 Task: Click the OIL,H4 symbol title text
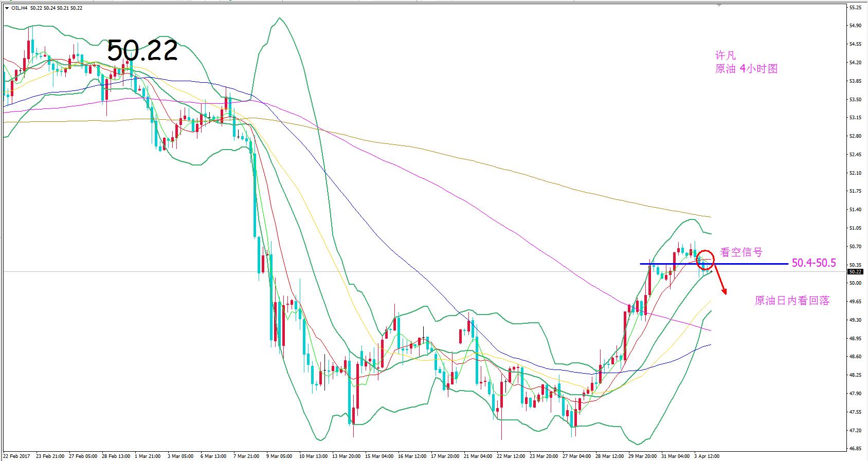(x=19, y=8)
